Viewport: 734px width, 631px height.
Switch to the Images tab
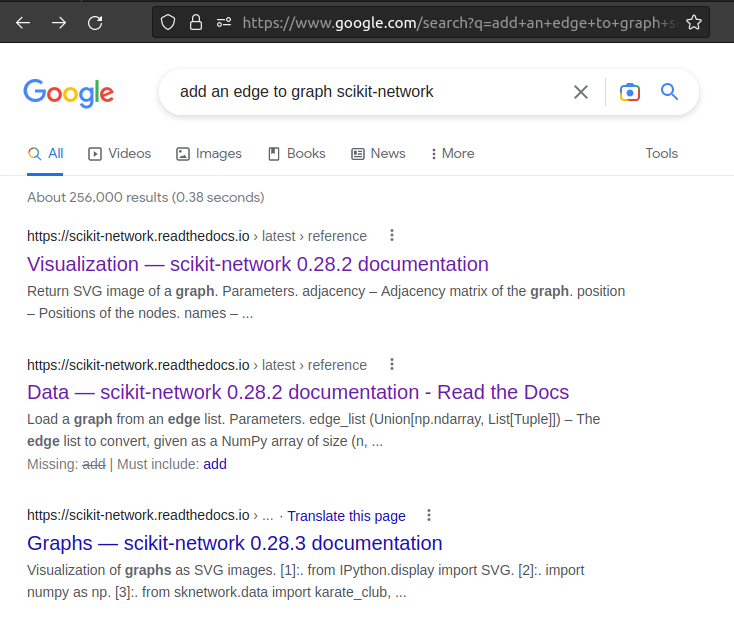[209, 154]
